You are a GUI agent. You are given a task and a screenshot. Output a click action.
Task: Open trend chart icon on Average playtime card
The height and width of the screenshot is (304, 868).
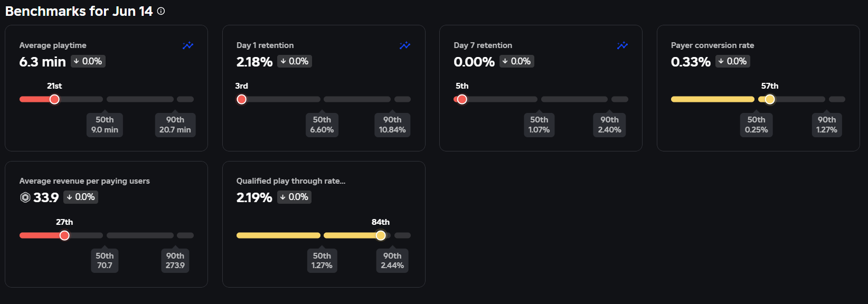click(188, 46)
